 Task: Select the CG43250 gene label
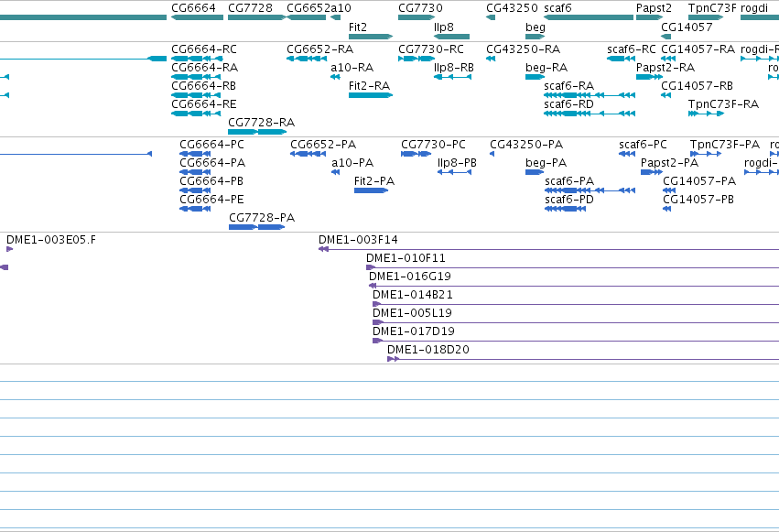tap(512, 8)
